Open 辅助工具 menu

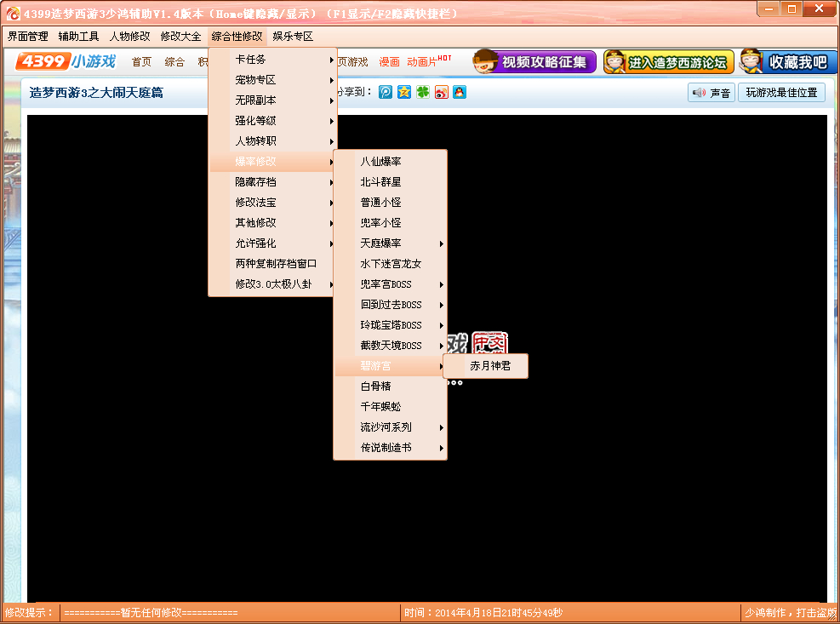[79, 37]
